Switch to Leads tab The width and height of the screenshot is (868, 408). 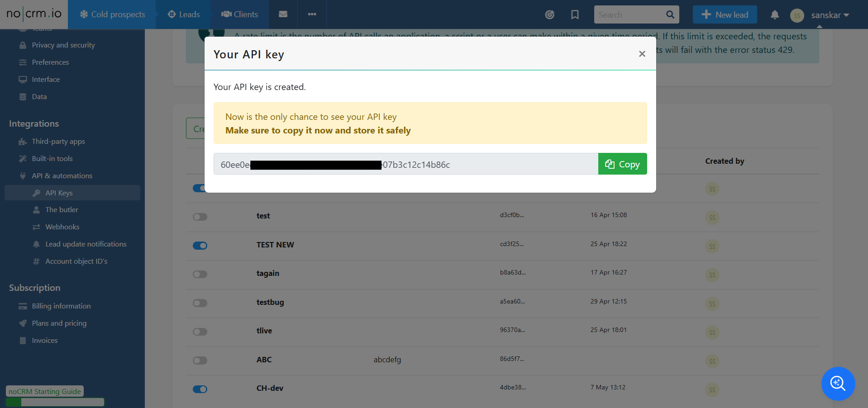[184, 14]
